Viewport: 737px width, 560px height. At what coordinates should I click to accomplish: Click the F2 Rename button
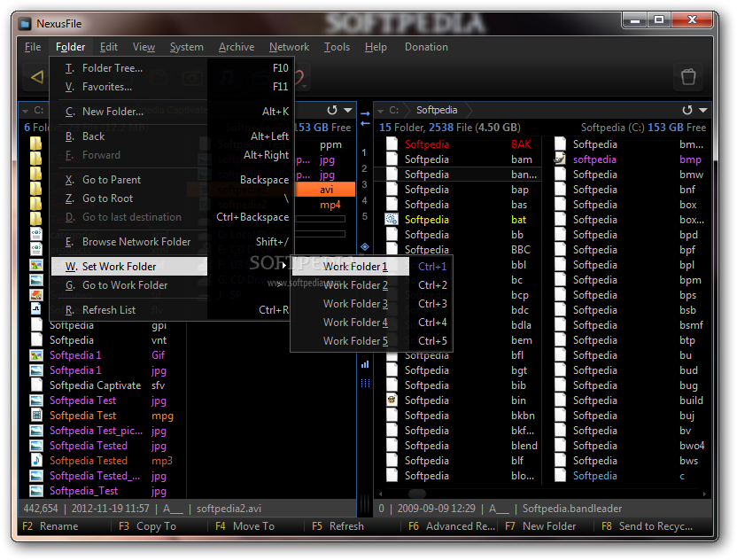(50, 526)
